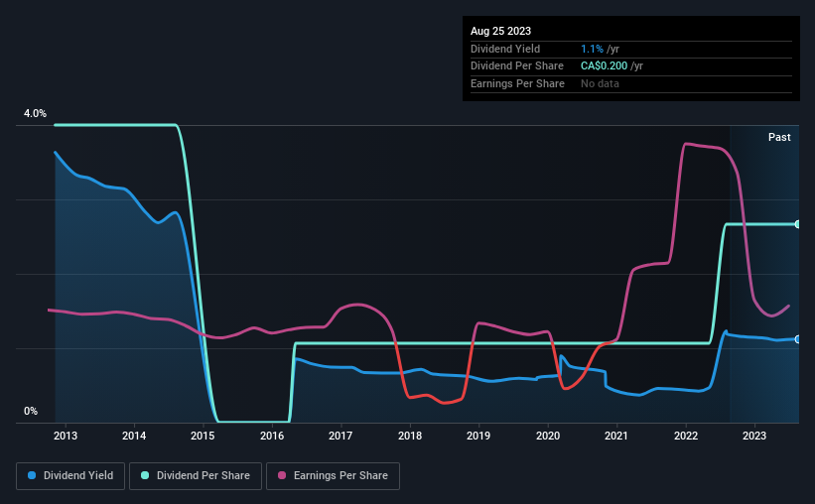Click the blue endpoint marker on Dividend Yield line
Image resolution: width=815 pixels, height=504 pixels.
pyautogui.click(x=798, y=339)
